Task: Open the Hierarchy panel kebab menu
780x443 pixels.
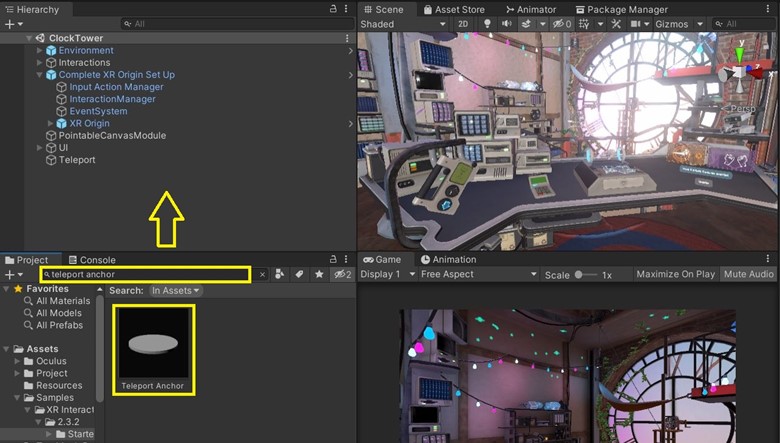Action: 346,9
